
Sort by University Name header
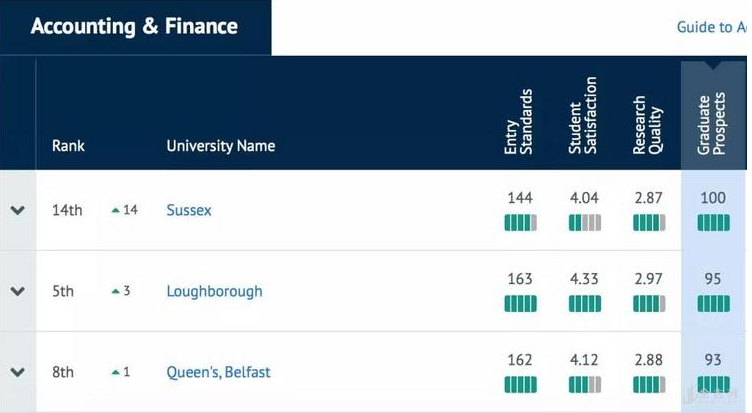(220, 146)
